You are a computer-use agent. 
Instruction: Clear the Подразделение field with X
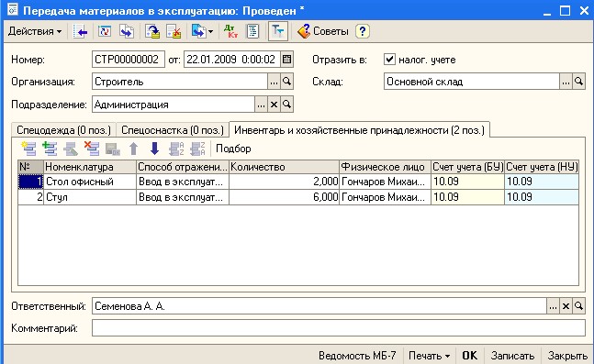click(274, 105)
